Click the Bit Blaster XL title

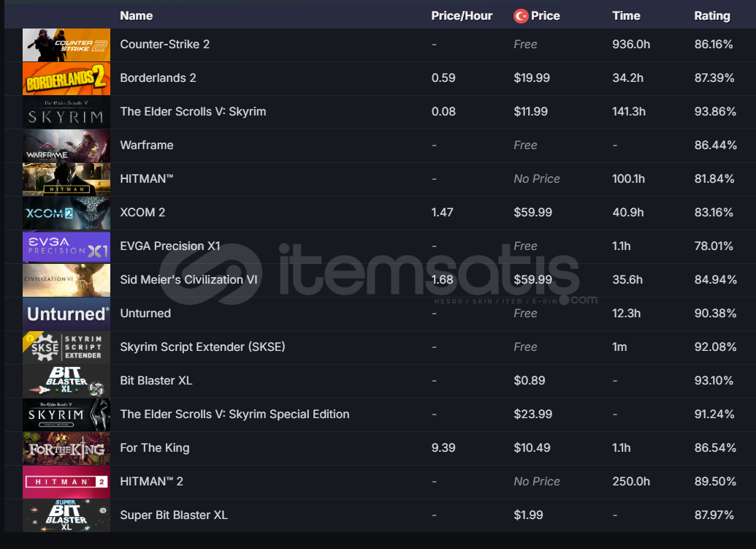[156, 381]
